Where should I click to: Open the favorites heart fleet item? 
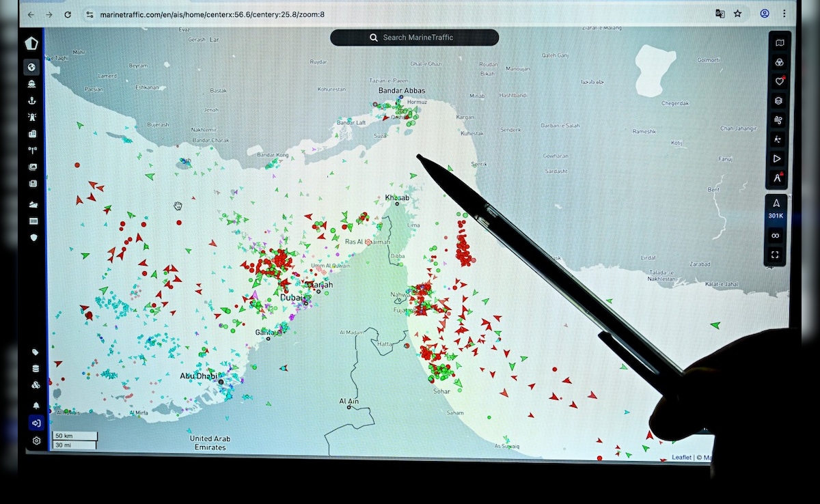778,81
